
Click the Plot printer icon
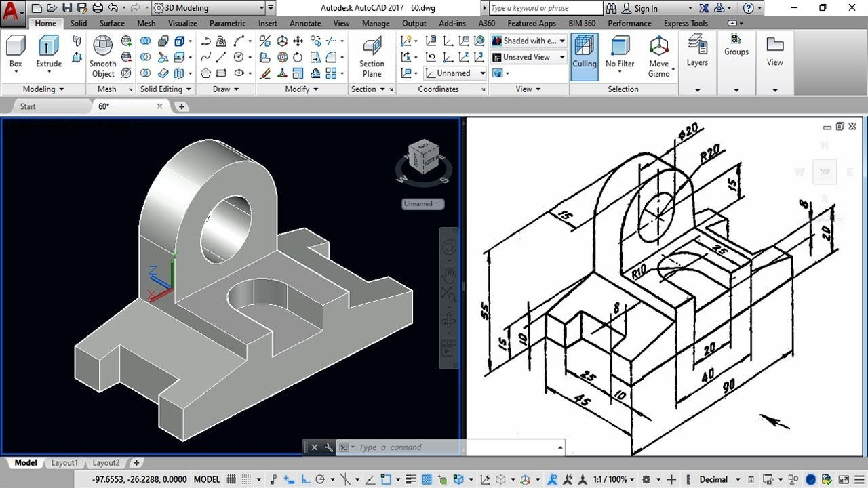[98, 8]
